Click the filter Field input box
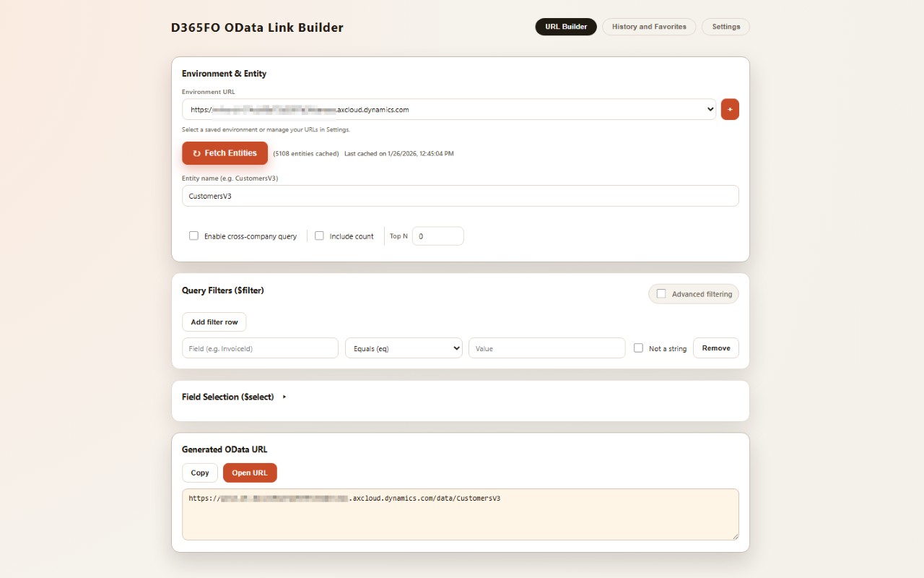 (260, 348)
